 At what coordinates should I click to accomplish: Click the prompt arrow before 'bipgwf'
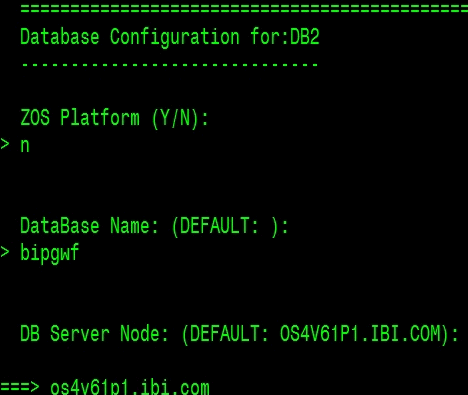tap(5, 252)
